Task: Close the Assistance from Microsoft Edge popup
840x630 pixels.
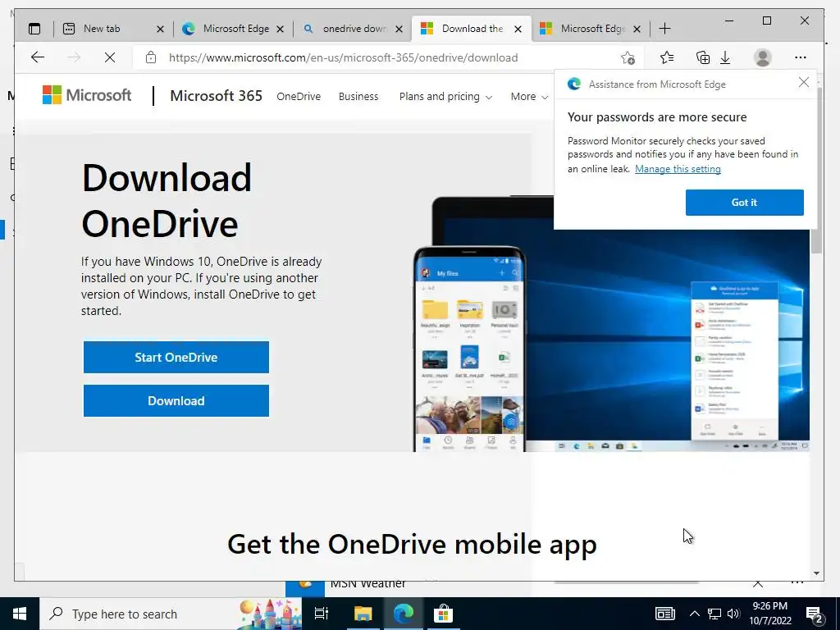Action: pos(804,83)
